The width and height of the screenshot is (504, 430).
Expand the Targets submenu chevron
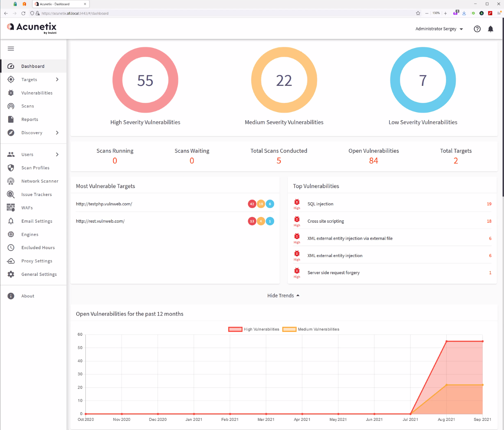57,80
